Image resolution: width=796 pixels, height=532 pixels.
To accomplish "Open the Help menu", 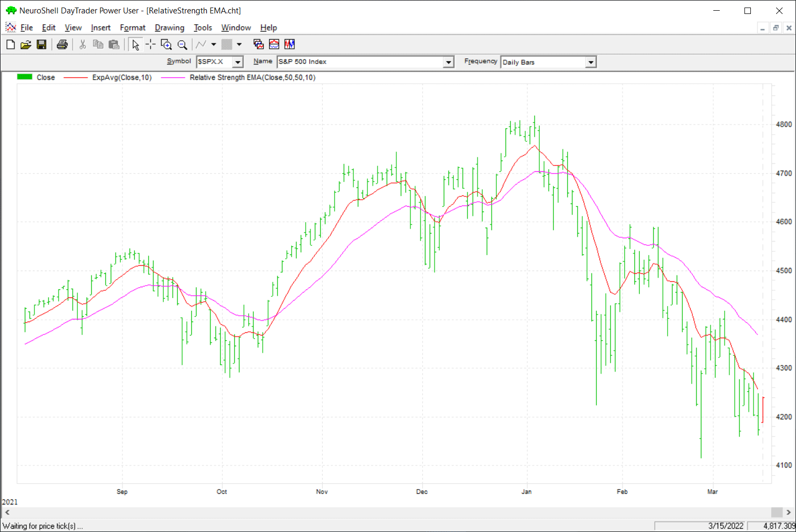I will coord(269,28).
